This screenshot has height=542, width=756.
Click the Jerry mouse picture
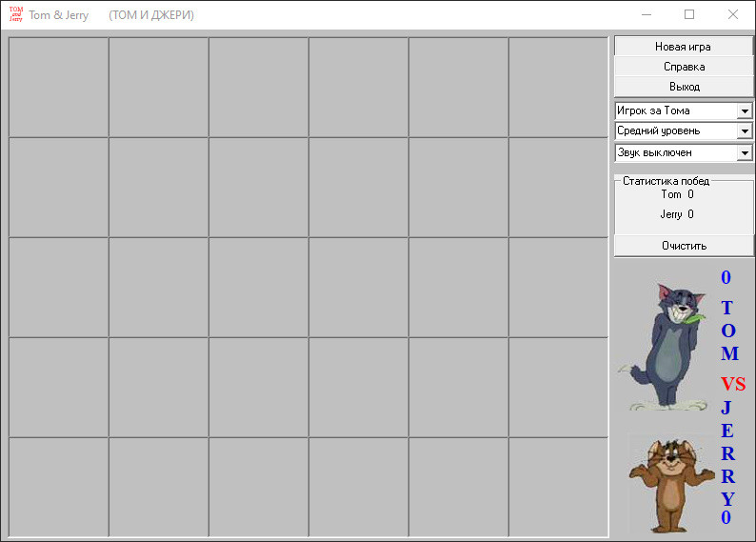click(671, 484)
